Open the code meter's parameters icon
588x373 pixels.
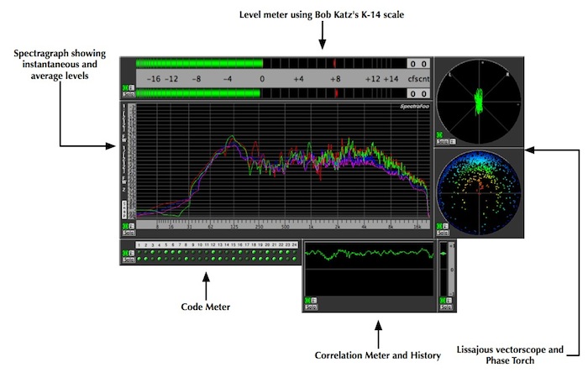tap(131, 254)
